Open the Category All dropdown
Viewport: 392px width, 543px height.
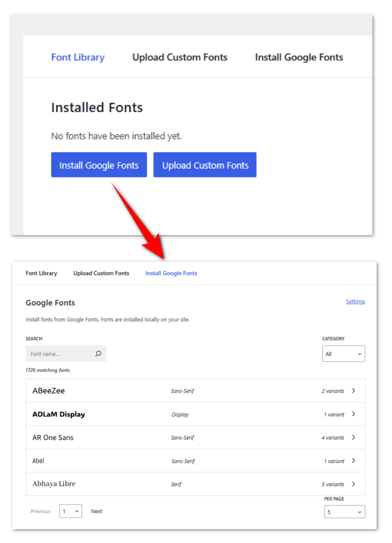click(343, 353)
